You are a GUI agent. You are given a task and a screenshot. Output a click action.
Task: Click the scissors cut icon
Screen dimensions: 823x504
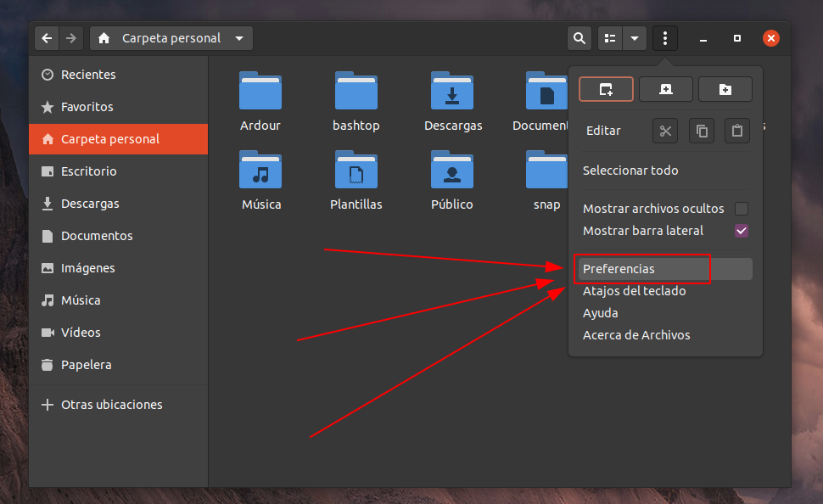[x=665, y=131]
